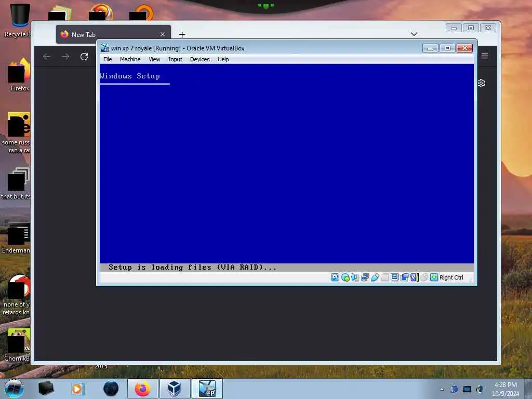This screenshot has height=399, width=532.
Task: Reload the Firefox page
Action: pyautogui.click(x=84, y=56)
